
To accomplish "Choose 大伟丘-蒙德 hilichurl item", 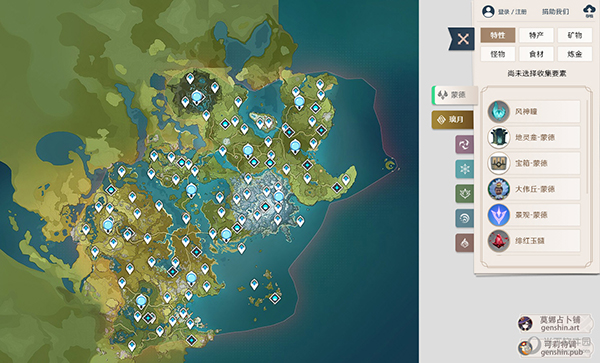I will [534, 189].
